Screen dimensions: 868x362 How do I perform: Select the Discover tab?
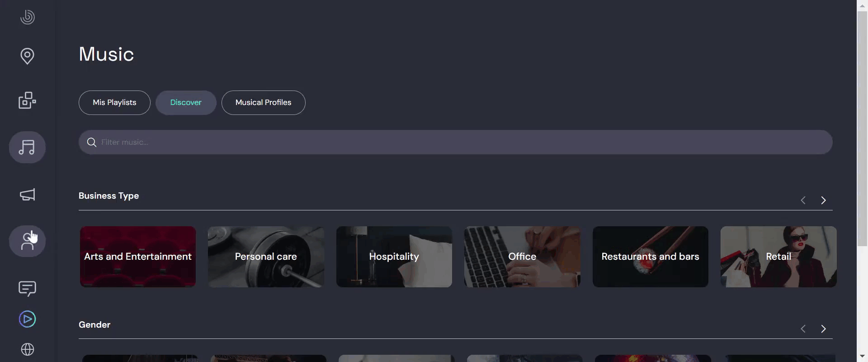pos(186,103)
